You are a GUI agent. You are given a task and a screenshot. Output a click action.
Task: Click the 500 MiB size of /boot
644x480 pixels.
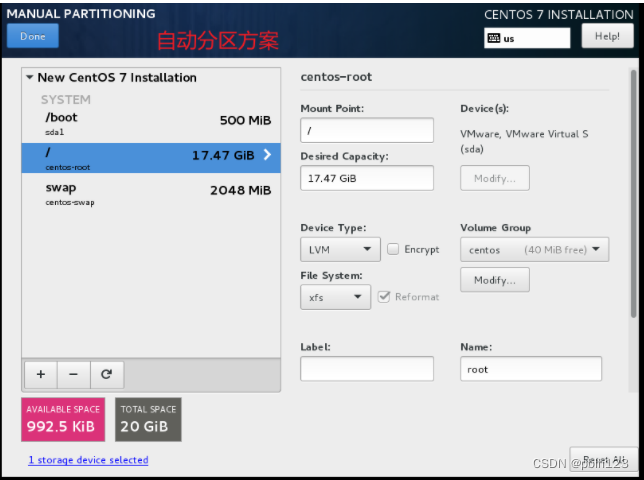coord(245,120)
